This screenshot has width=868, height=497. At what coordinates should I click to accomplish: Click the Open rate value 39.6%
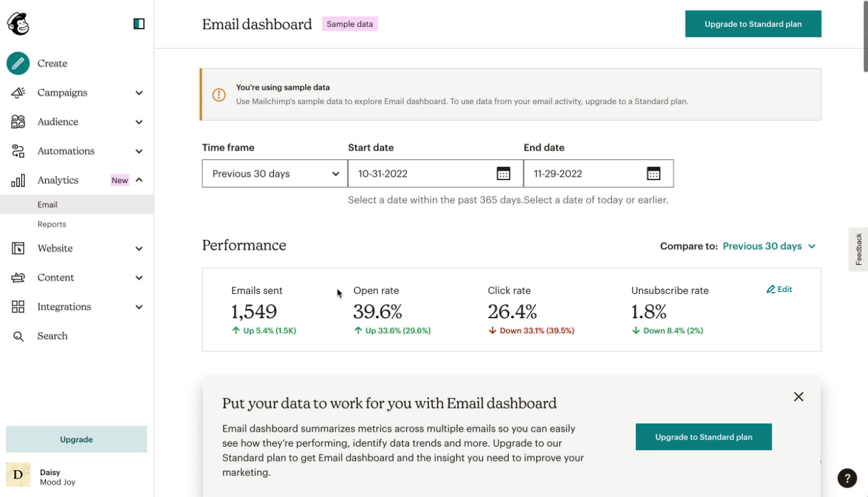click(x=378, y=311)
